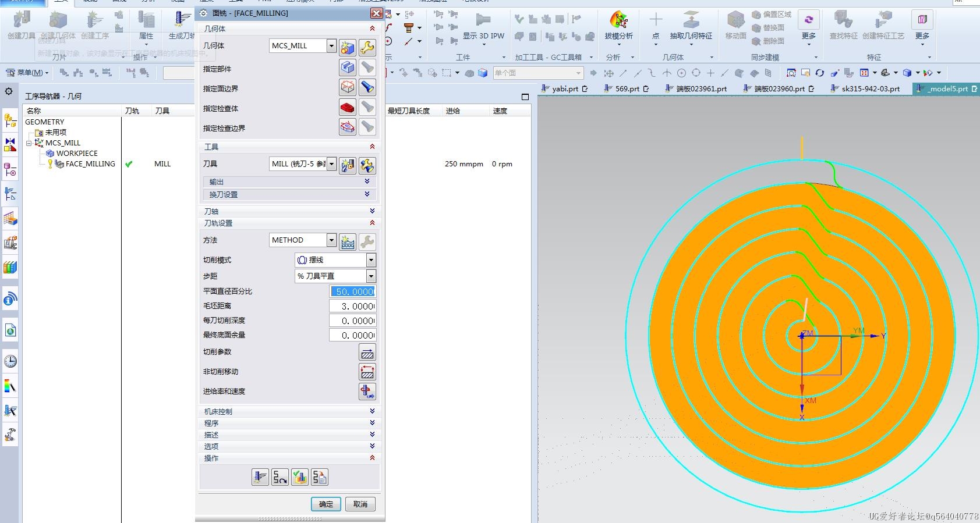
Task: Open 非切削移动 non-cutting moves icon
Action: click(367, 372)
